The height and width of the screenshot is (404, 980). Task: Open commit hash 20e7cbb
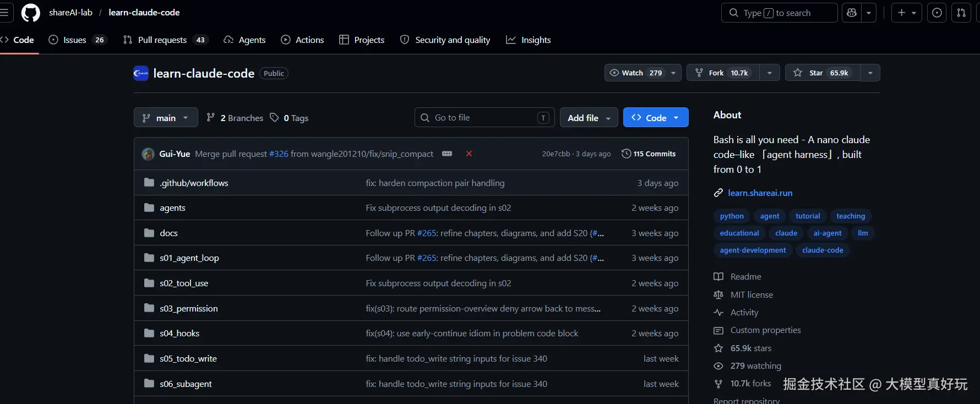(x=556, y=154)
